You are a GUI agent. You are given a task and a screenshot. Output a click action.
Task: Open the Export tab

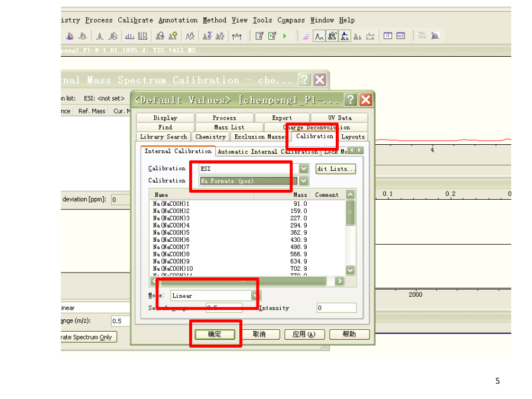click(282, 118)
